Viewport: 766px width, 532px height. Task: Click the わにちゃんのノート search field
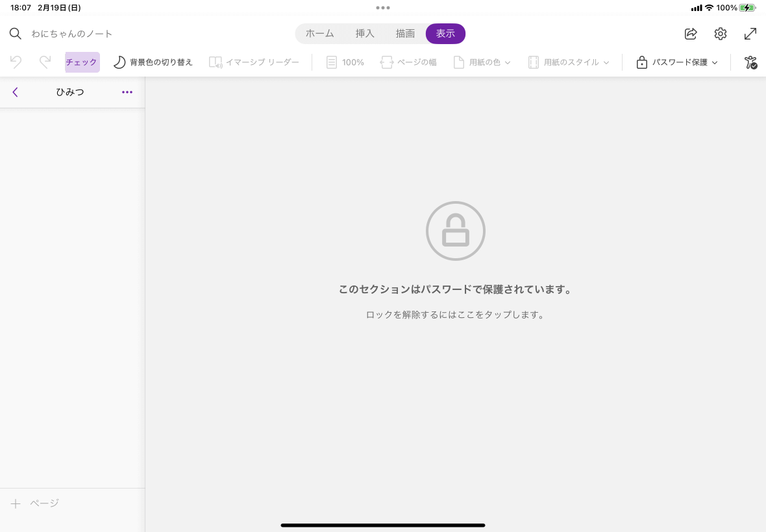click(x=72, y=34)
